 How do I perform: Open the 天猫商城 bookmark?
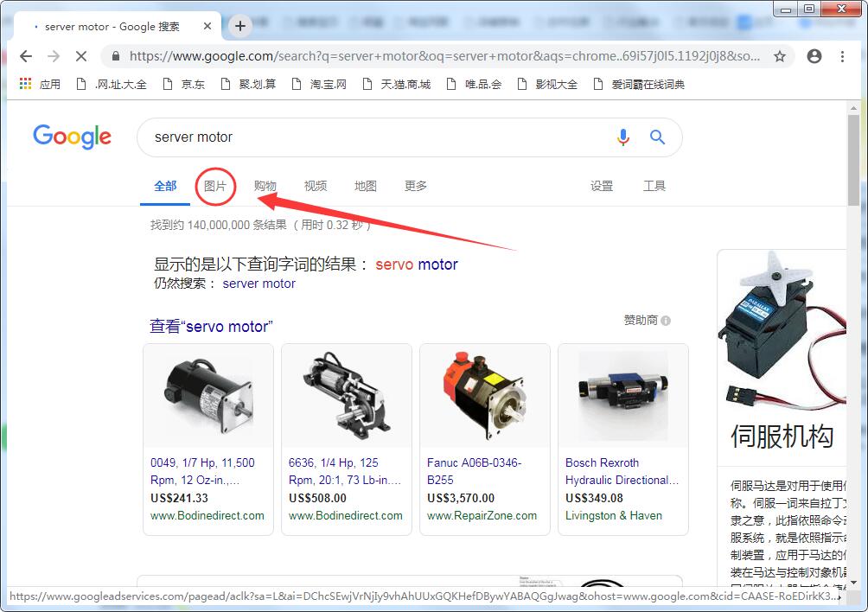coord(396,84)
